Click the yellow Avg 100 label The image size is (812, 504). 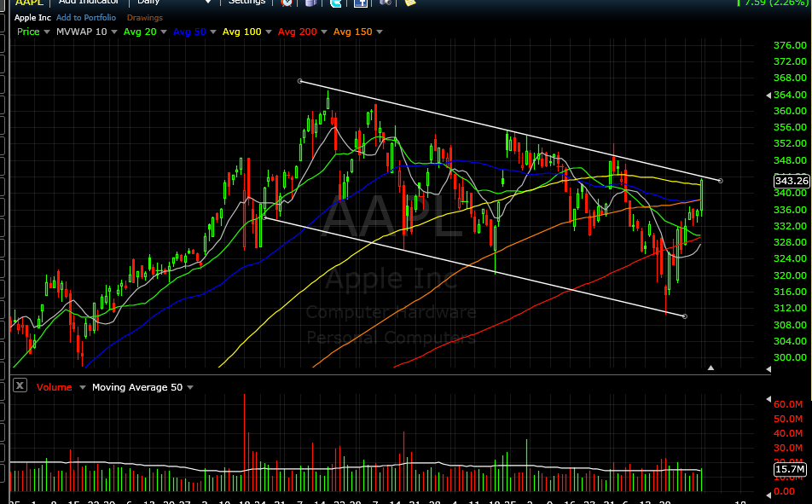click(x=242, y=32)
